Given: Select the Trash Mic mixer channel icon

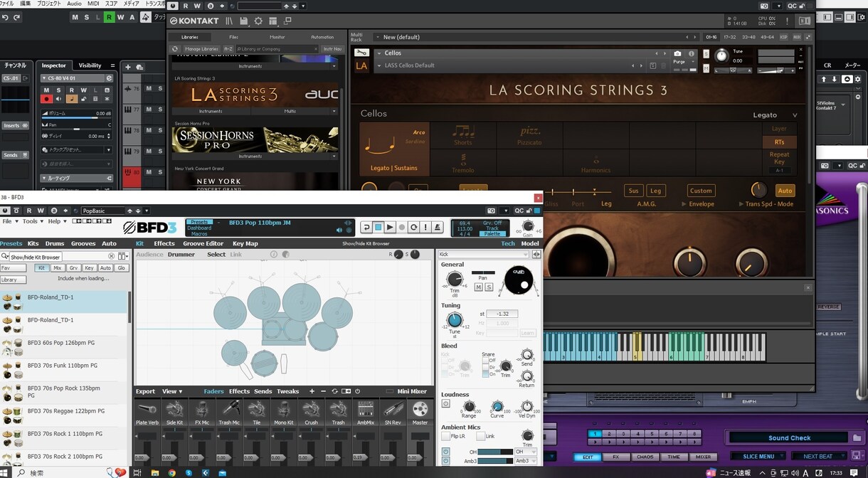Looking at the screenshot, I should pyautogui.click(x=230, y=409).
